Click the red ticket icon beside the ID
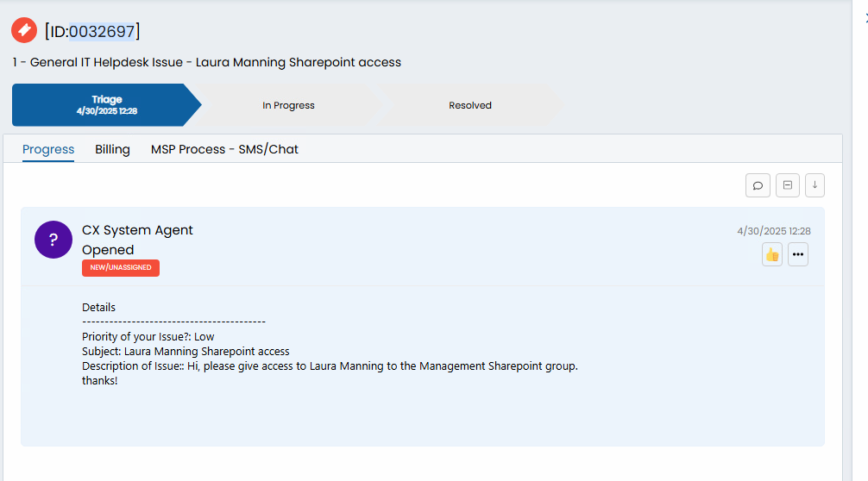868x481 pixels. coord(24,30)
